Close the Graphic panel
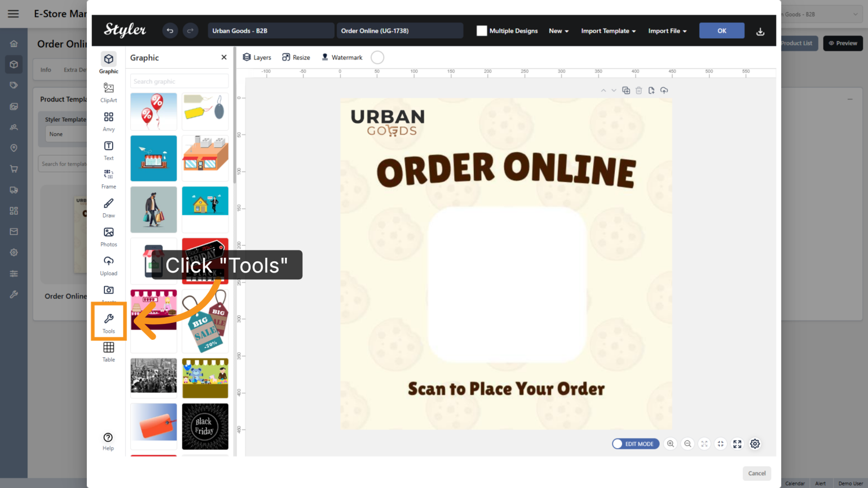Viewport: 868px width, 488px height. [224, 57]
